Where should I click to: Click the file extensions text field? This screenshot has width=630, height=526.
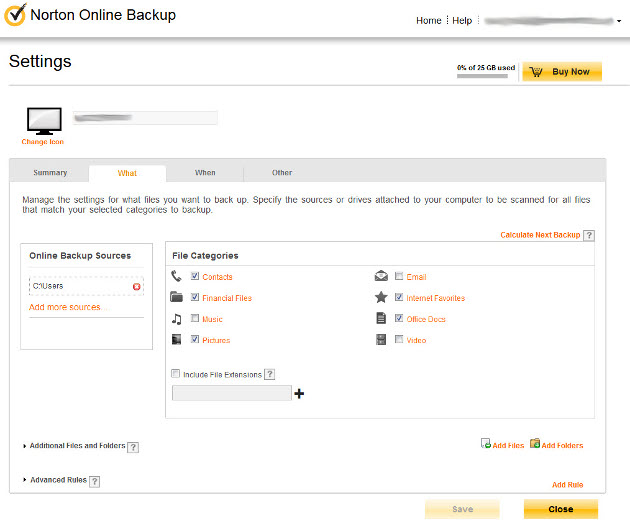point(232,393)
